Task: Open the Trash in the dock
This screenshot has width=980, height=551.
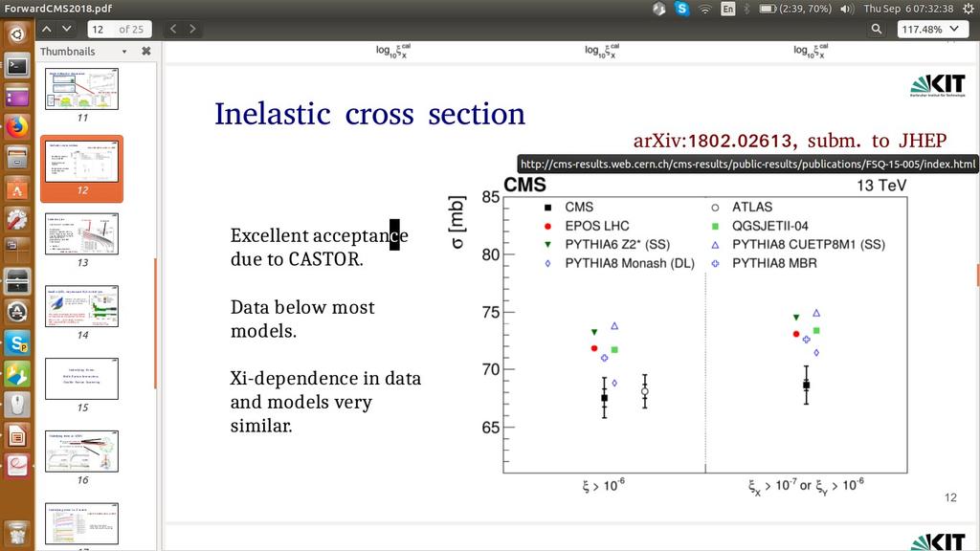Action: pos(17,533)
